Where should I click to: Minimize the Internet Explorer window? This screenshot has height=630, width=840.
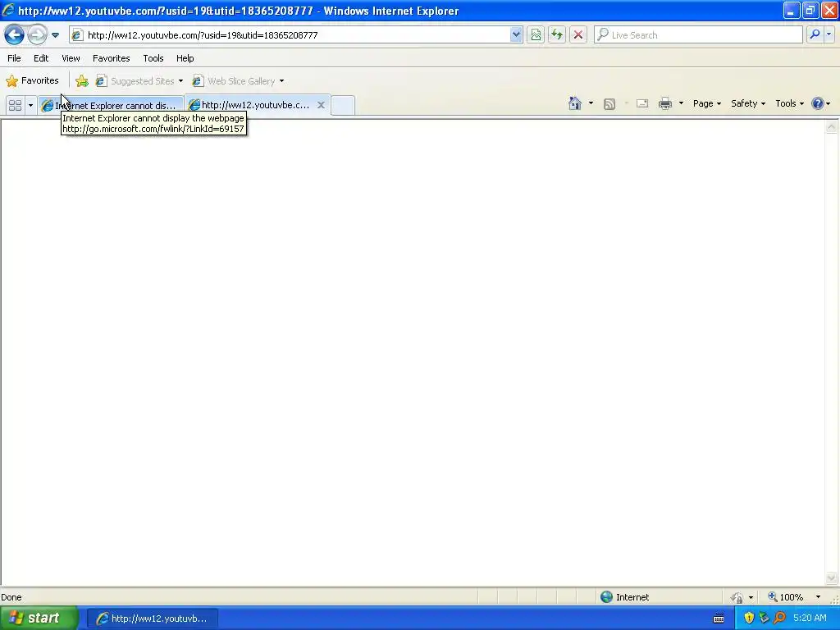click(791, 10)
